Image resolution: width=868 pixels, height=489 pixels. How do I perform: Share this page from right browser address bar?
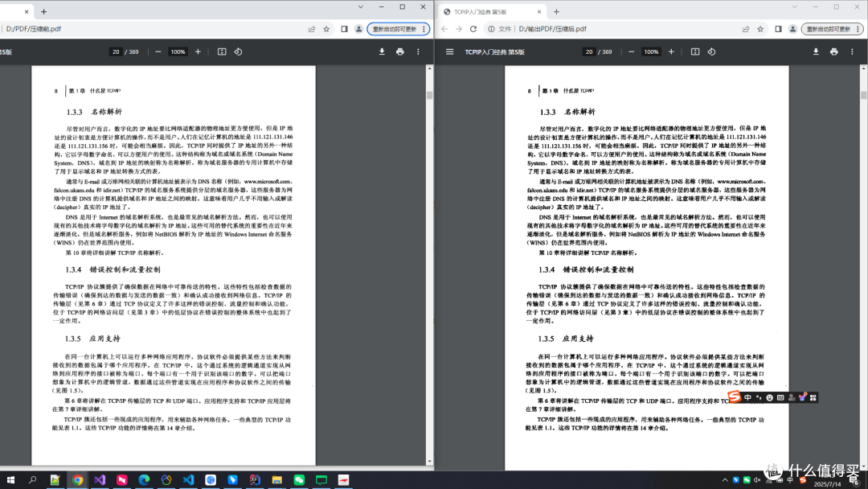(x=746, y=29)
